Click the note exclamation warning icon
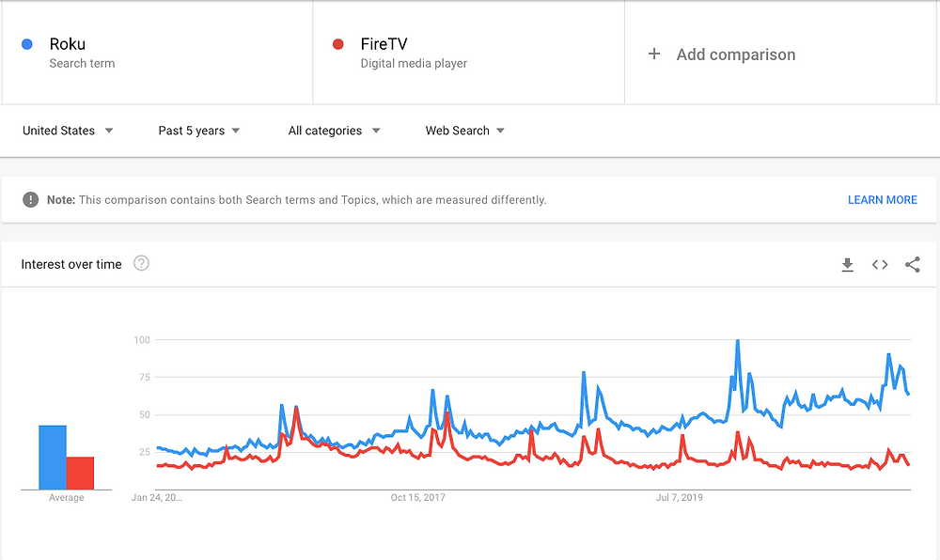940x560 pixels. pyautogui.click(x=31, y=199)
